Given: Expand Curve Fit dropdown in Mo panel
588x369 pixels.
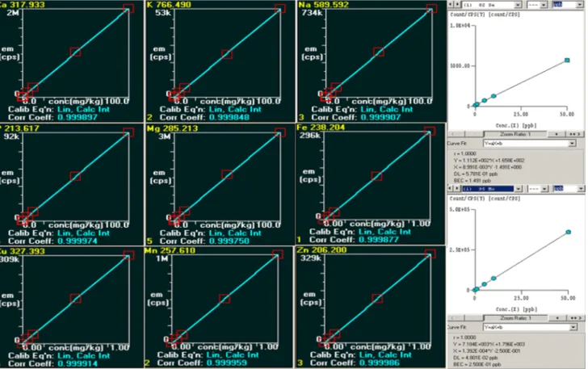Looking at the screenshot, I should click(x=573, y=327).
